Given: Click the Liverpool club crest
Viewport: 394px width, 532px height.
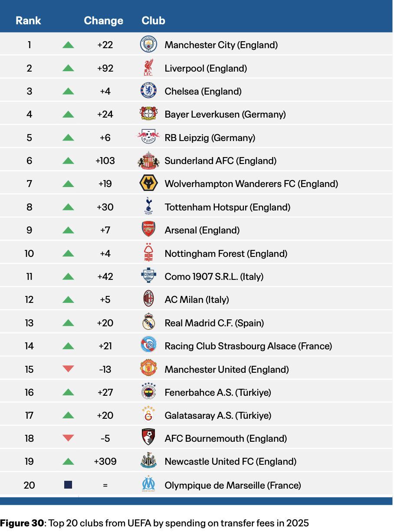Looking at the screenshot, I should click(x=148, y=68).
